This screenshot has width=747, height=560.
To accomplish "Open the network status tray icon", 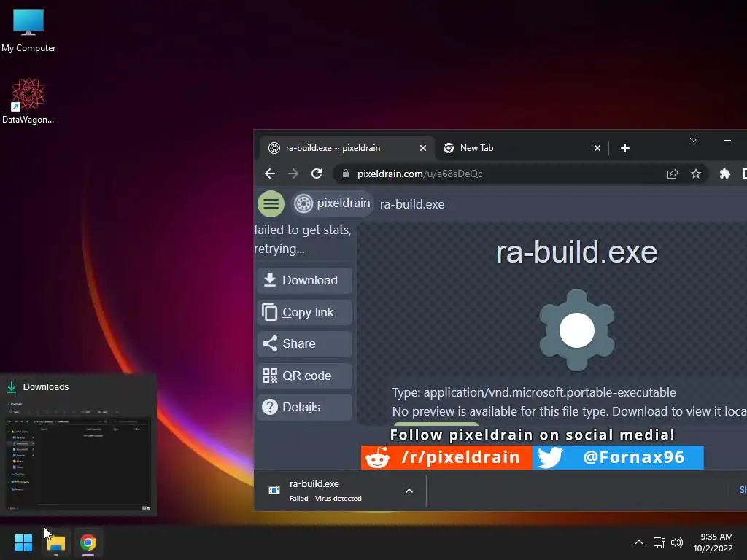I will coord(659,542).
